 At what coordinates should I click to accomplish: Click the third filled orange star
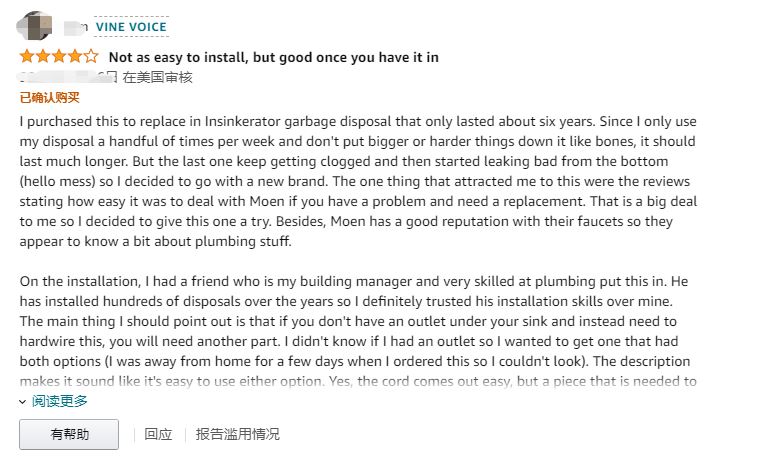[59, 56]
